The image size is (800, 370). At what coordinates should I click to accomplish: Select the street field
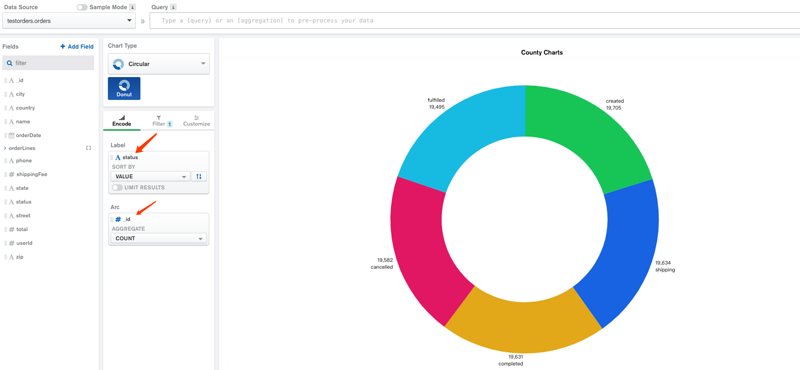tap(23, 216)
